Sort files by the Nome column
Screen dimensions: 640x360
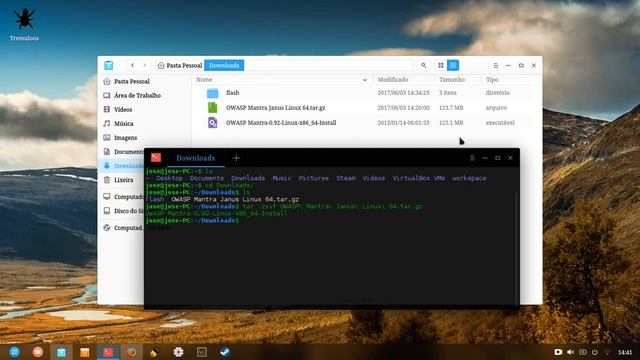(x=204, y=80)
